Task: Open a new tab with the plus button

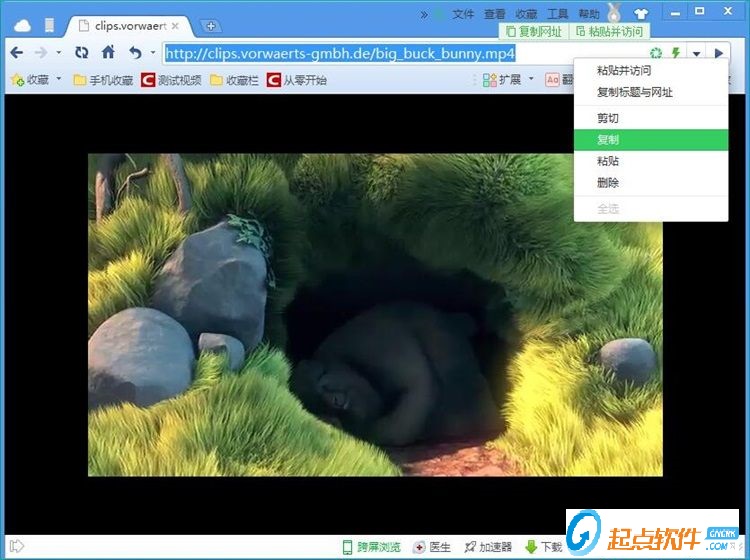Action: click(x=210, y=26)
